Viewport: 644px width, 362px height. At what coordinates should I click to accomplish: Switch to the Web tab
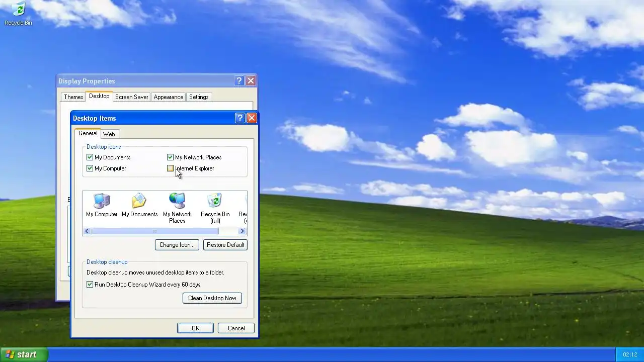click(109, 134)
